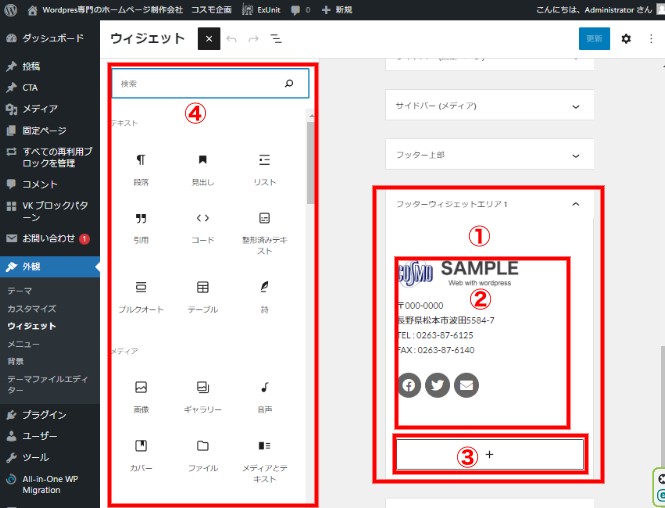
Task: Insert a Heading (見出し) block
Action: click(x=202, y=166)
